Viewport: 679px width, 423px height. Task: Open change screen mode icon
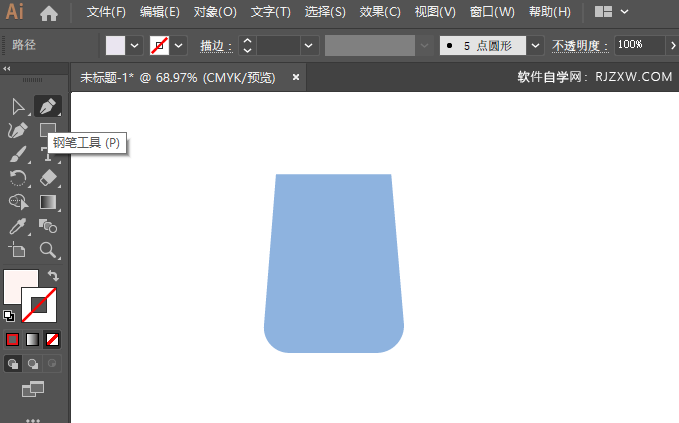point(33,389)
